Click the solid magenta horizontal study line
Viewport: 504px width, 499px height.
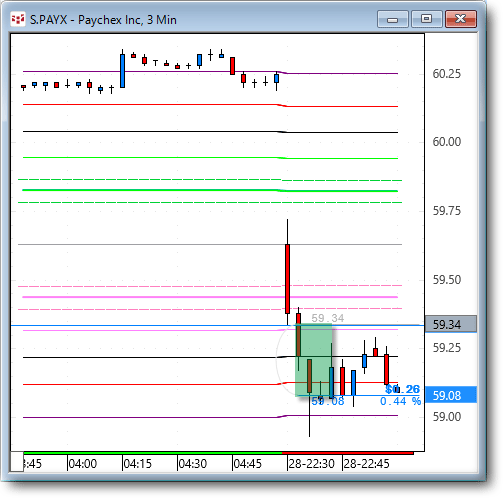point(210,297)
